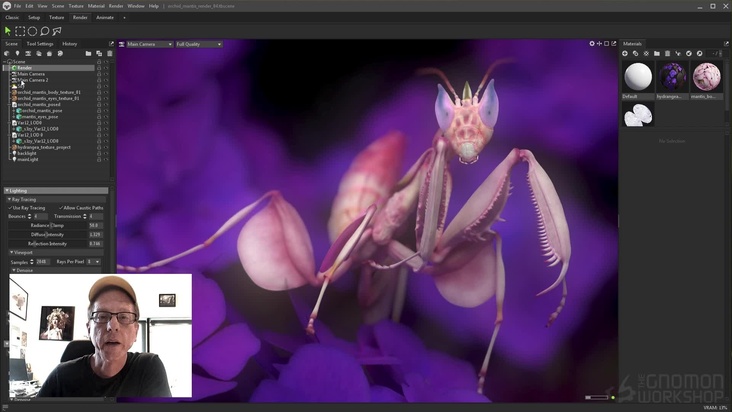Click the folder icon in Materials panel

tap(657, 53)
